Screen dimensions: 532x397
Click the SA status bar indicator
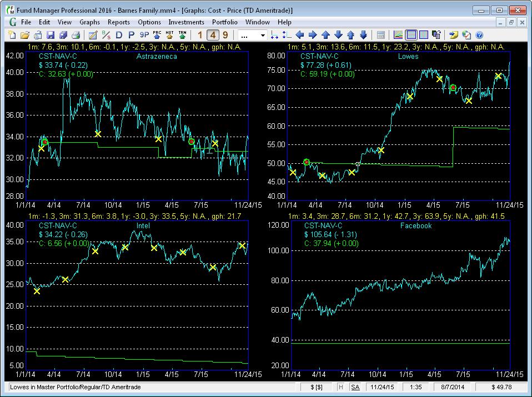click(x=355, y=387)
